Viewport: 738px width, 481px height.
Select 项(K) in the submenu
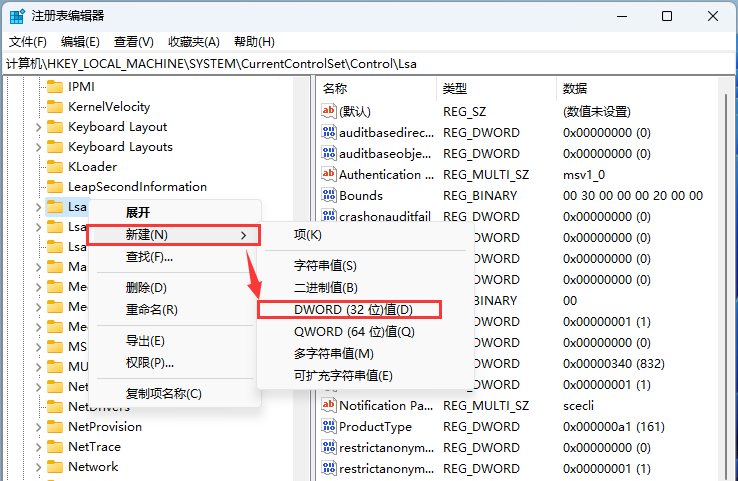tap(365, 235)
